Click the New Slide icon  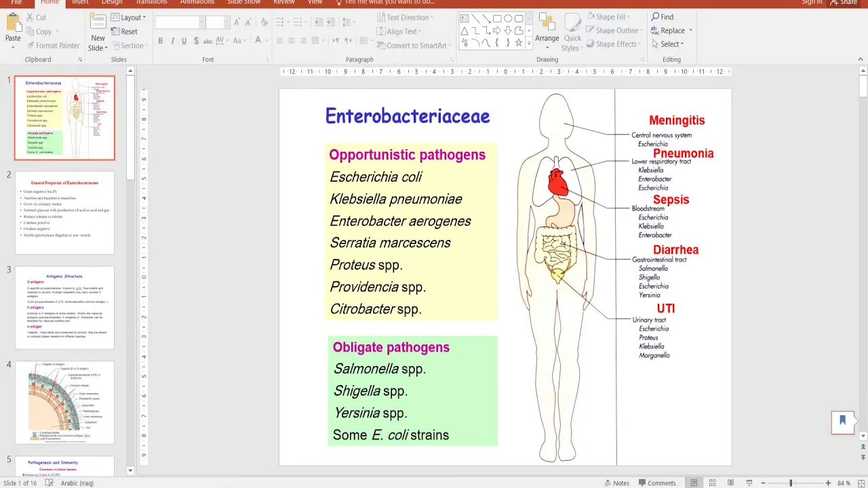tap(98, 22)
